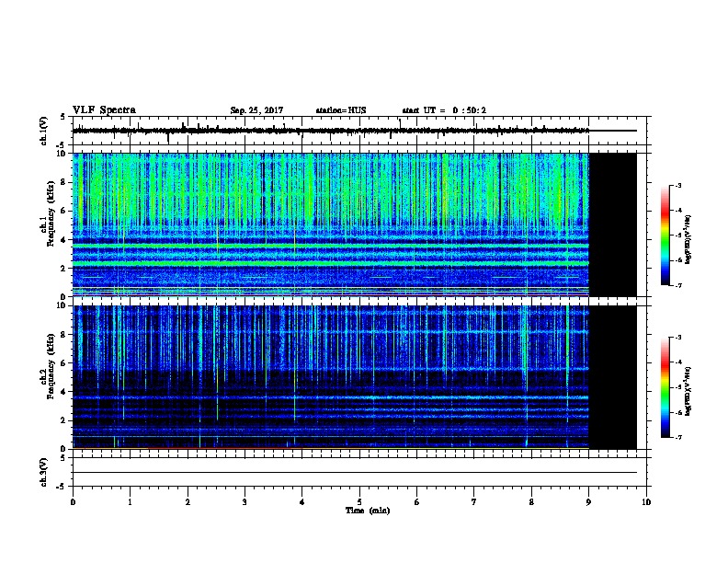Click the "9" tick on the time axis
The image size is (728, 563).
[x=588, y=501]
